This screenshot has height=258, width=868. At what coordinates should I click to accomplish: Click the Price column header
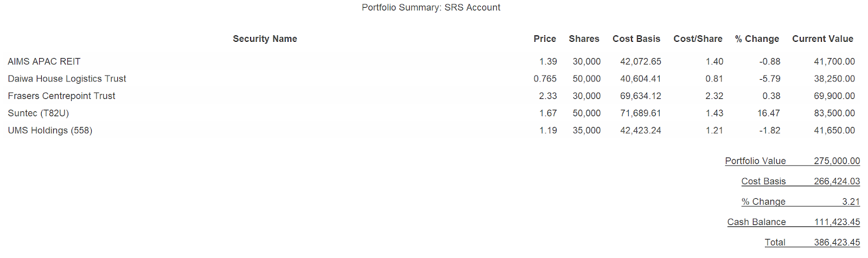pos(545,39)
